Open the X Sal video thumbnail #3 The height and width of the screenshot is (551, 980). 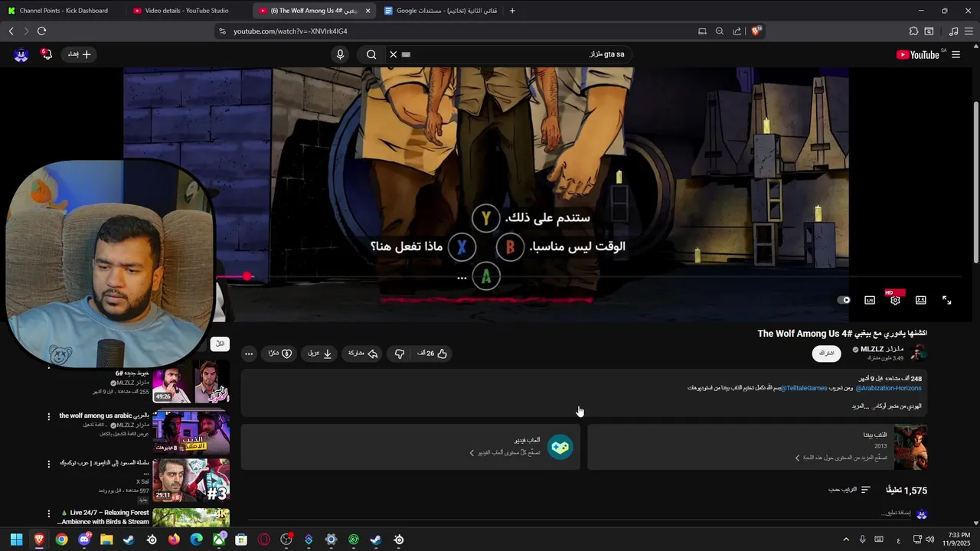coord(191,480)
